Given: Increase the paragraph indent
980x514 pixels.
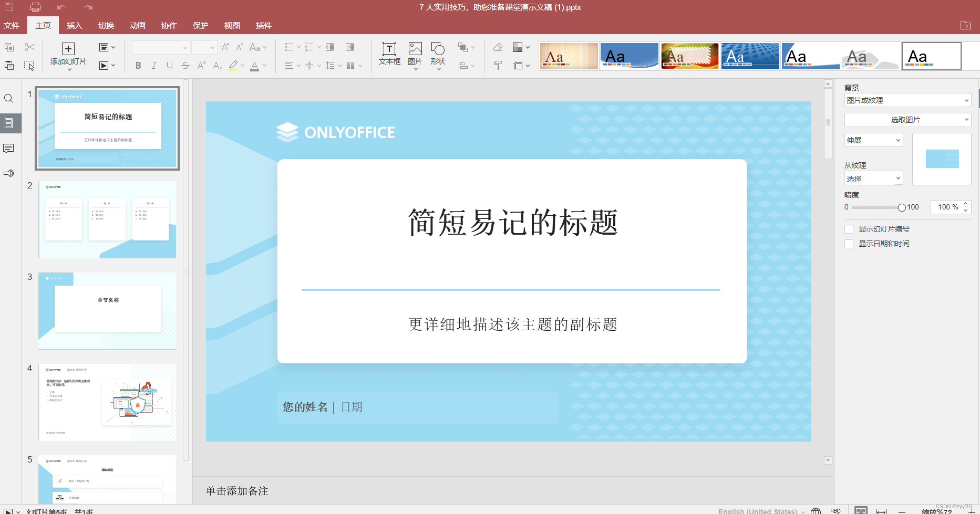Looking at the screenshot, I should 350,47.
